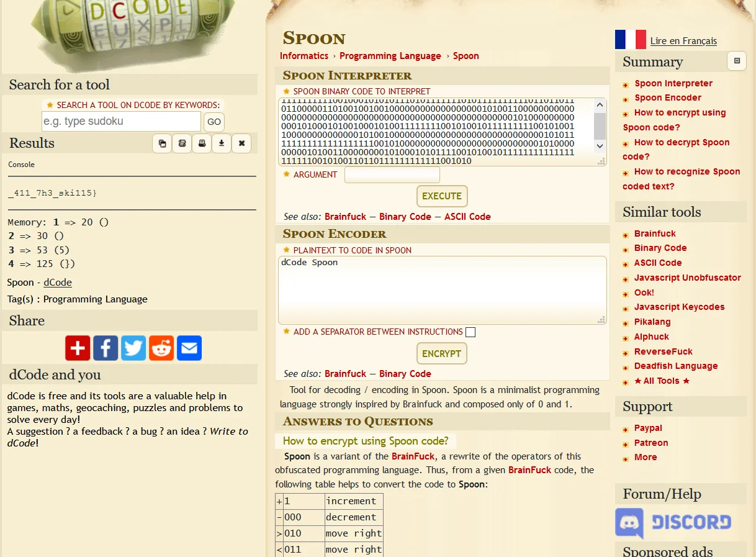Open ASCII Code link under interpreter
This screenshot has width=756, height=557.
(467, 217)
